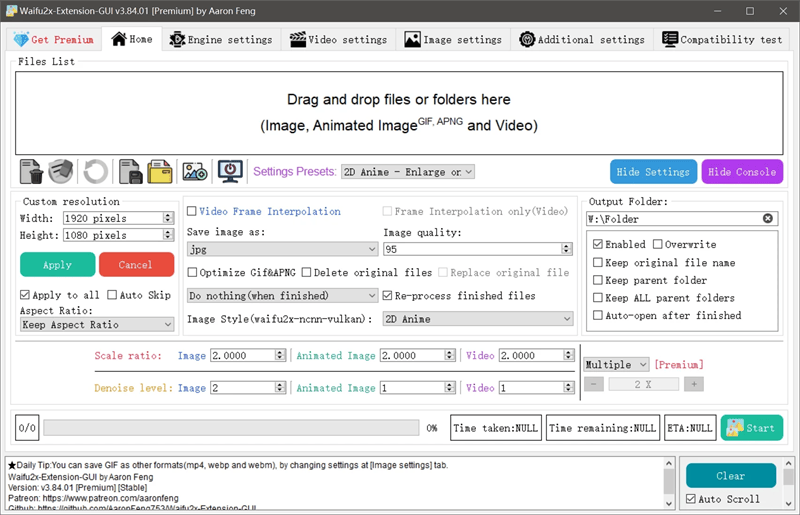Click the circular refresh arrow icon
This screenshot has width=800, height=515.
click(96, 172)
